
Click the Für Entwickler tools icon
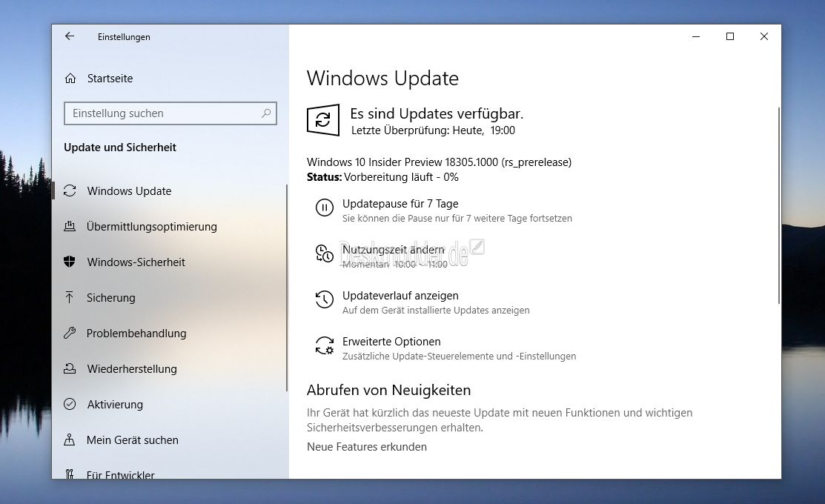pyautogui.click(x=70, y=474)
